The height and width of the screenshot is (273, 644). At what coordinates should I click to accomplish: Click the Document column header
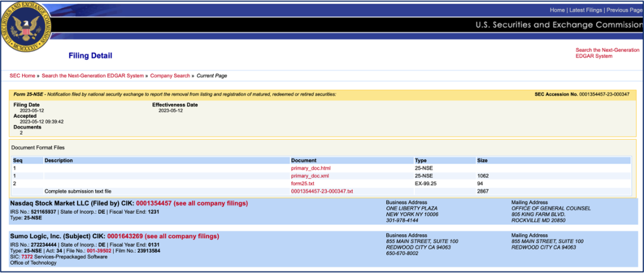[304, 160]
